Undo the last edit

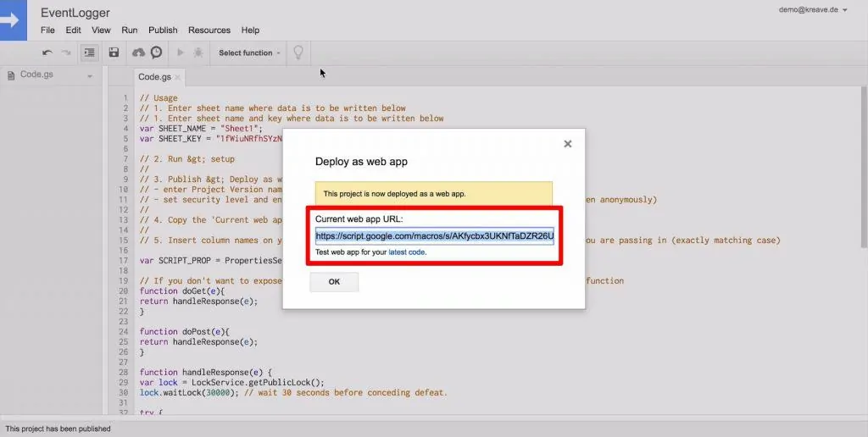coord(47,53)
